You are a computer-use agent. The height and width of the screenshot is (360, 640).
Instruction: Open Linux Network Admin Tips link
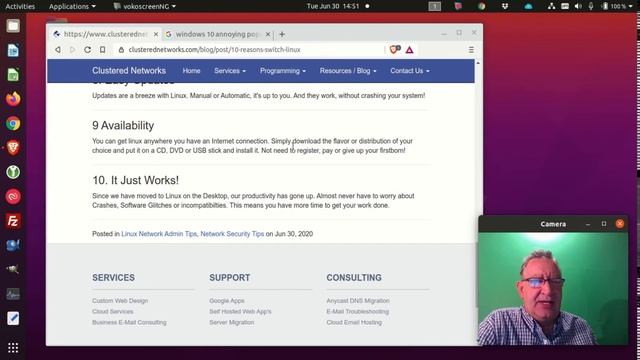(x=159, y=234)
